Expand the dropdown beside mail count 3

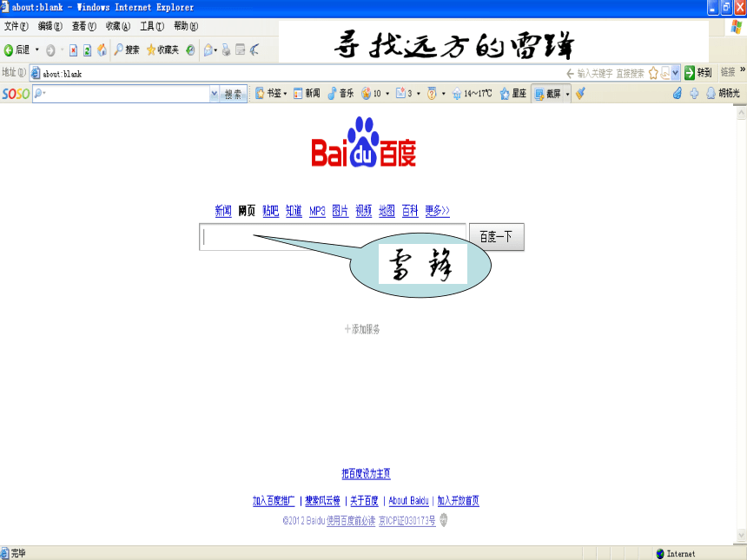click(x=419, y=94)
